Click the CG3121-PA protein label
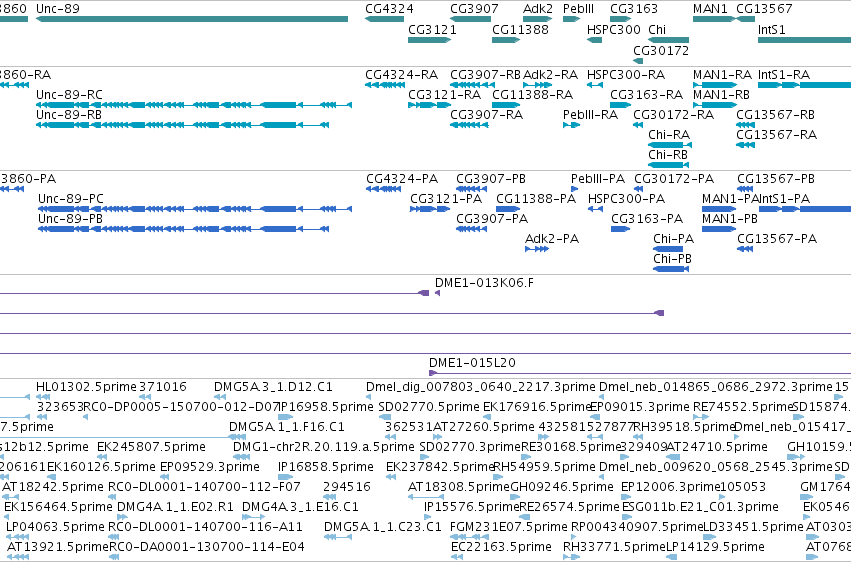The height and width of the screenshot is (562, 851). tap(446, 199)
